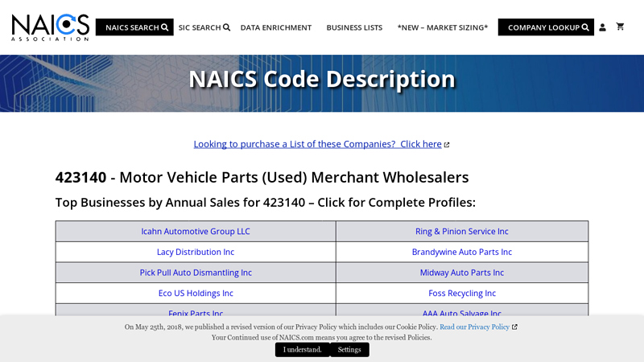
Task: Open Midway Auto Parts Inc profile
Action: click(461, 273)
